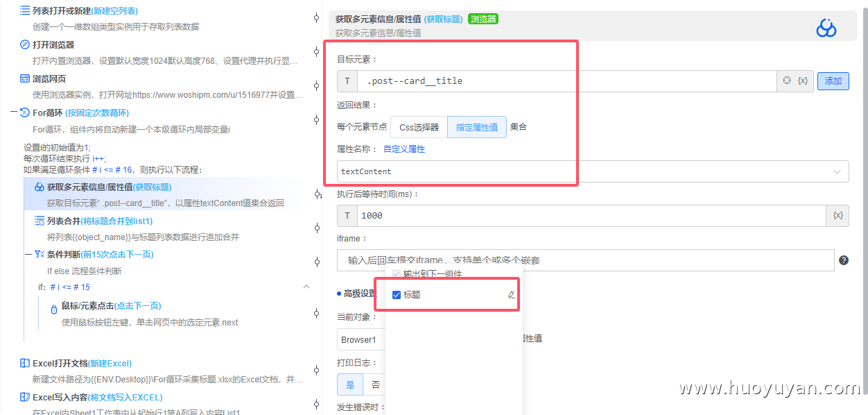Click the 添加 button
Screen dimensions: 868x415
click(x=833, y=81)
